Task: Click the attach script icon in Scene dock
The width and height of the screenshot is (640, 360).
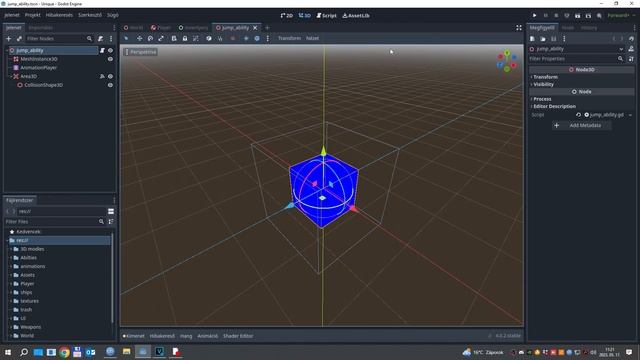Action: [x=100, y=38]
